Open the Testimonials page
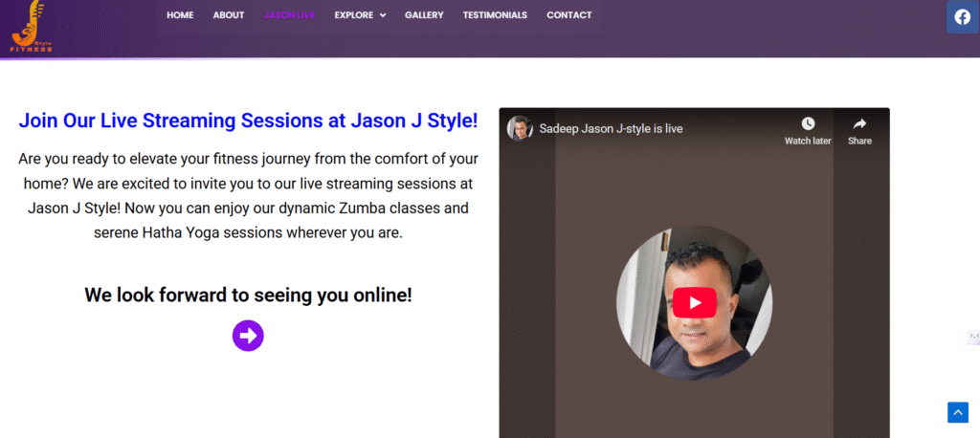This screenshot has height=438, width=980. [x=495, y=15]
